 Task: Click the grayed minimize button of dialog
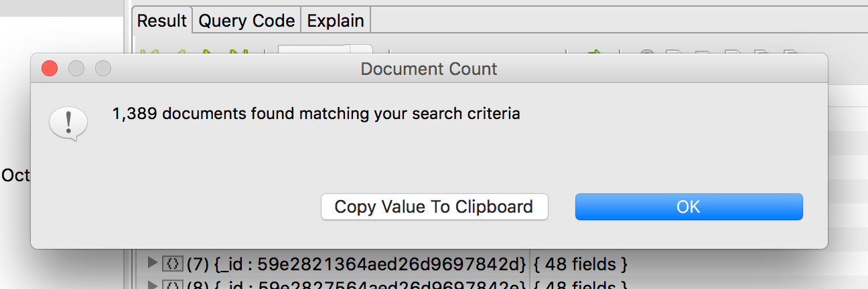click(x=76, y=68)
